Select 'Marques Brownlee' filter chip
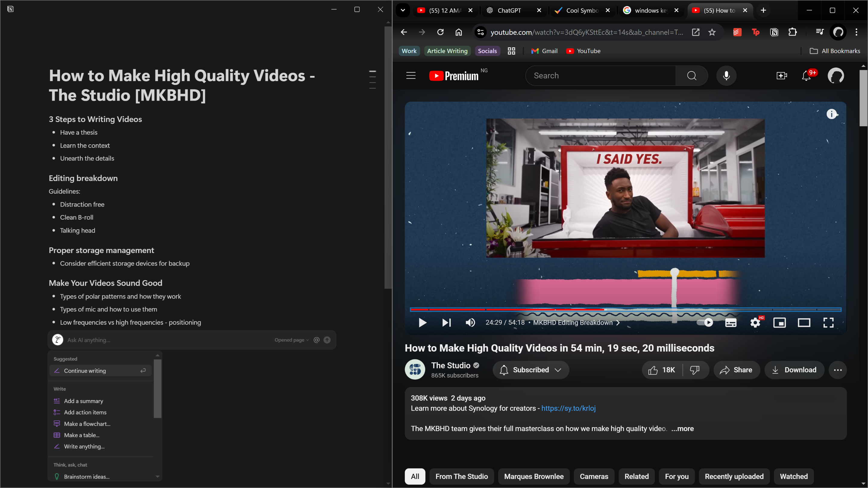Image resolution: width=868 pixels, height=488 pixels. tap(534, 477)
